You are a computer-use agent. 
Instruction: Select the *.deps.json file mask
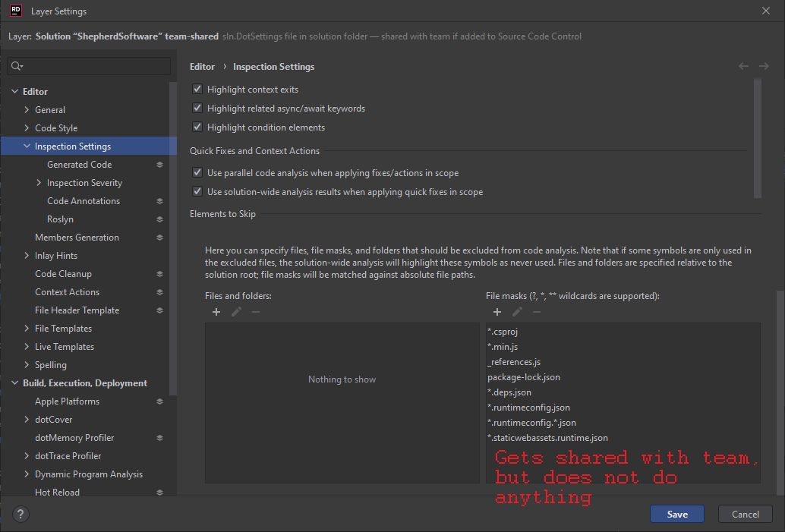pos(509,392)
